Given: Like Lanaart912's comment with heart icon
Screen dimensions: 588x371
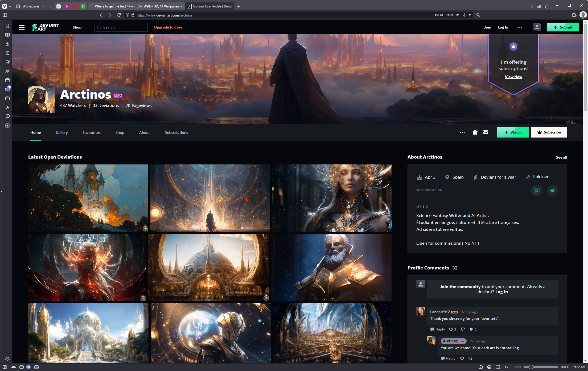Looking at the screenshot, I should [451, 329].
